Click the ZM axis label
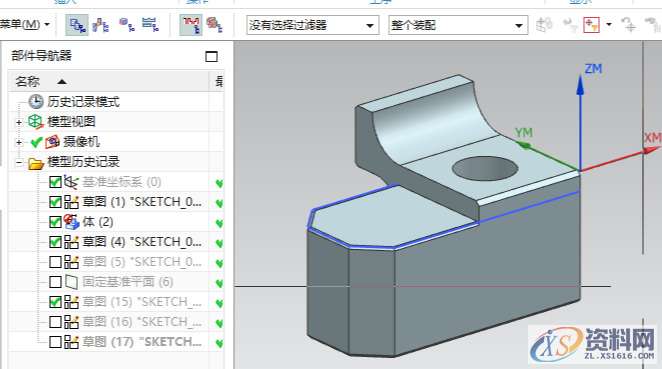The image size is (662, 369). (593, 68)
